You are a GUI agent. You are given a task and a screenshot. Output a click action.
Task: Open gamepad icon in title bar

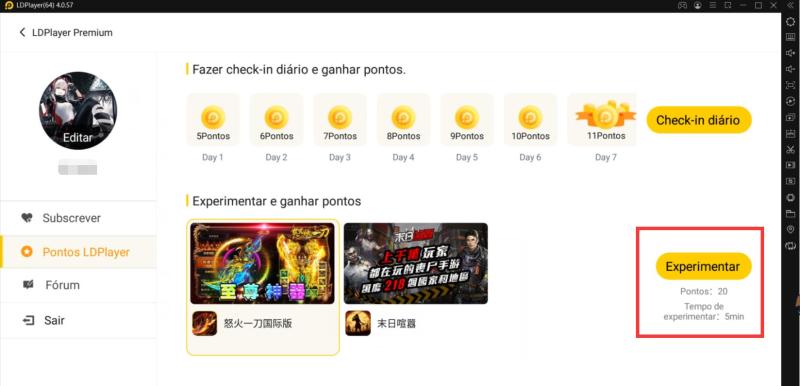click(x=682, y=5)
